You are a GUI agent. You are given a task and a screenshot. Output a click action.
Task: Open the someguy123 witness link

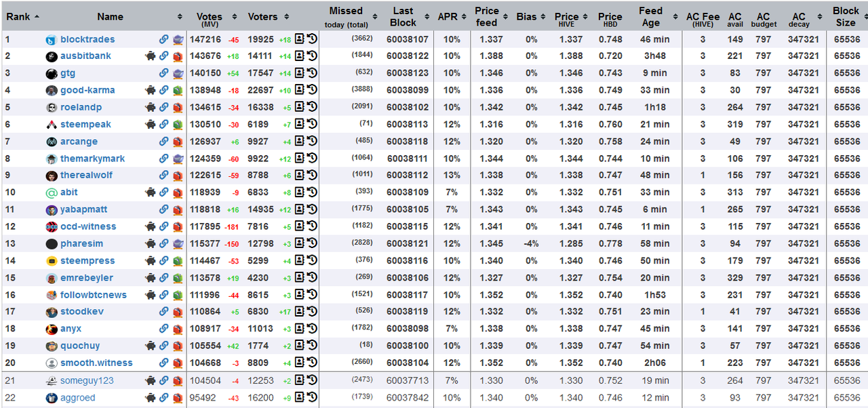coord(87,381)
